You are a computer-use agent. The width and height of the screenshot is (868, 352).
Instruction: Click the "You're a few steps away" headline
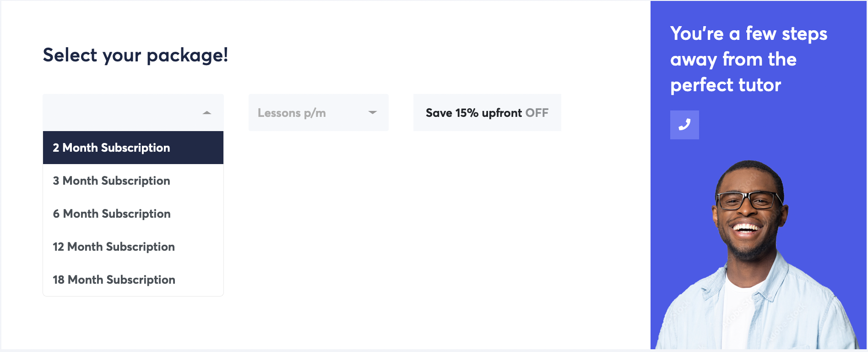(x=749, y=34)
